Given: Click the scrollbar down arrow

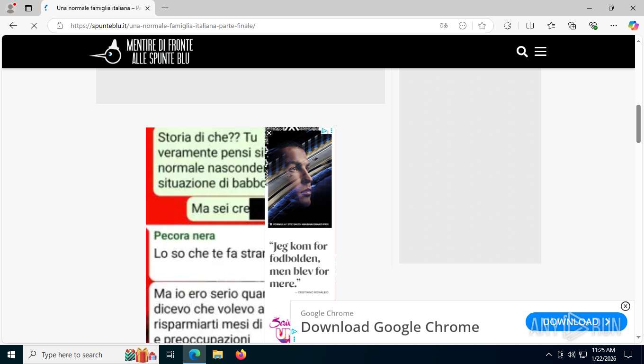Looking at the screenshot, I should point(638,337).
